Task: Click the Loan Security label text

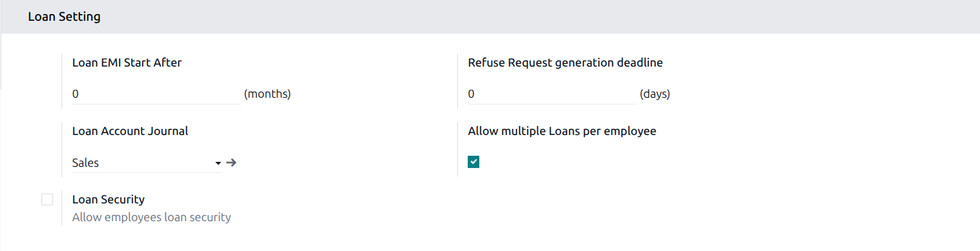Action: coord(108,199)
